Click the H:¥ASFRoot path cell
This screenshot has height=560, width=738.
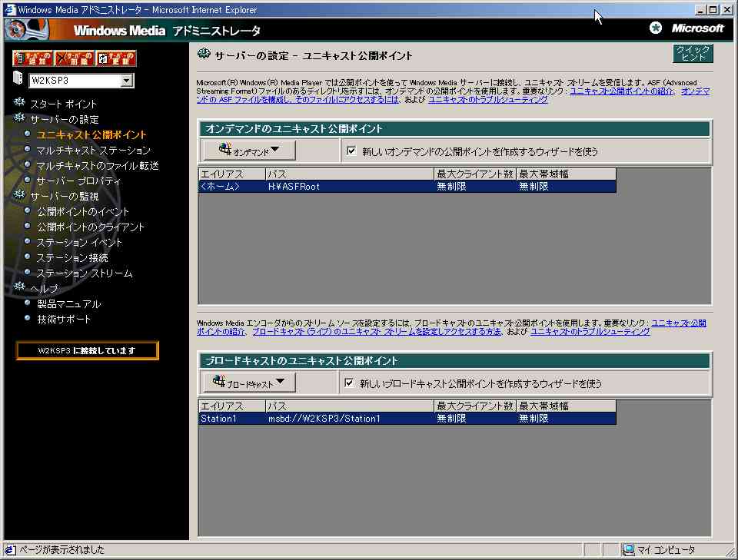point(349,187)
